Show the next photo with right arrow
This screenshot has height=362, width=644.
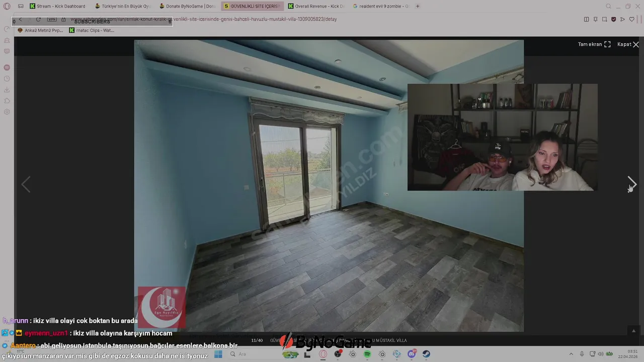(x=632, y=184)
